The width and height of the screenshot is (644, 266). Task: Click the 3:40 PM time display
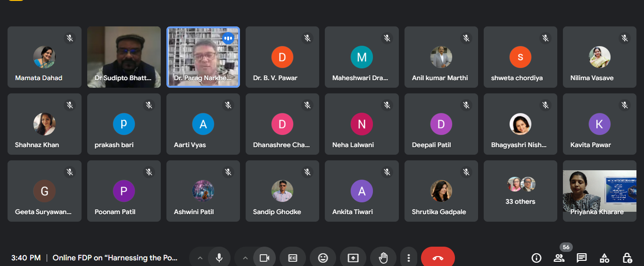(x=26, y=258)
